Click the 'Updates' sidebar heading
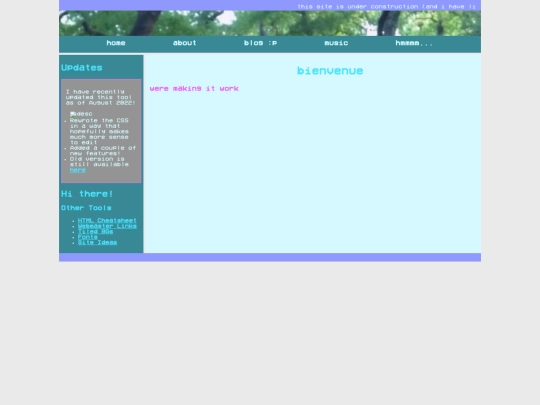 pyautogui.click(x=82, y=68)
